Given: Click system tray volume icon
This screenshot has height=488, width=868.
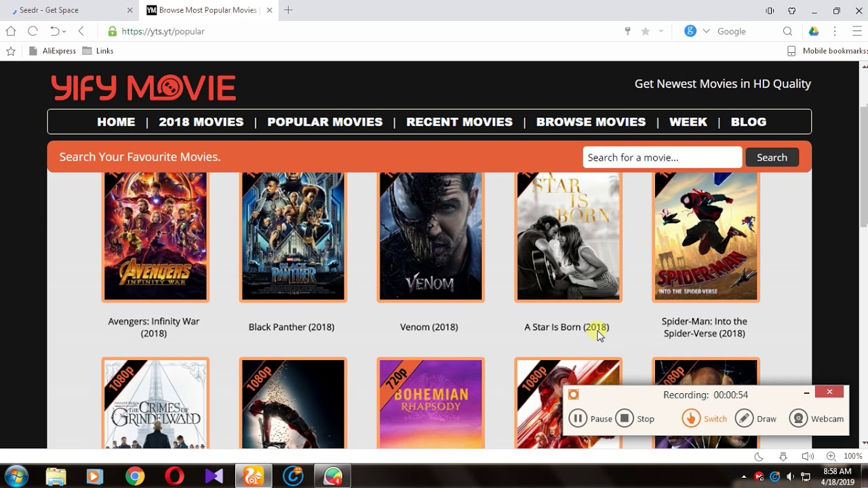Looking at the screenshot, I should [790, 476].
